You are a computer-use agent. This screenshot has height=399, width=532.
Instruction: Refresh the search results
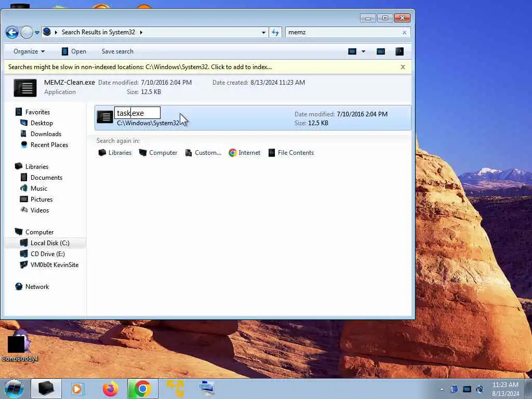[x=275, y=33]
